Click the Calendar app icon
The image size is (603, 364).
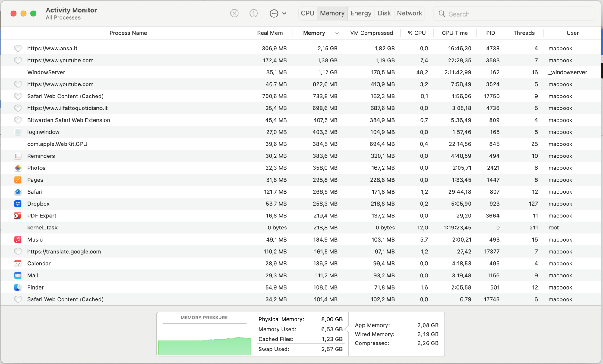tap(18, 263)
